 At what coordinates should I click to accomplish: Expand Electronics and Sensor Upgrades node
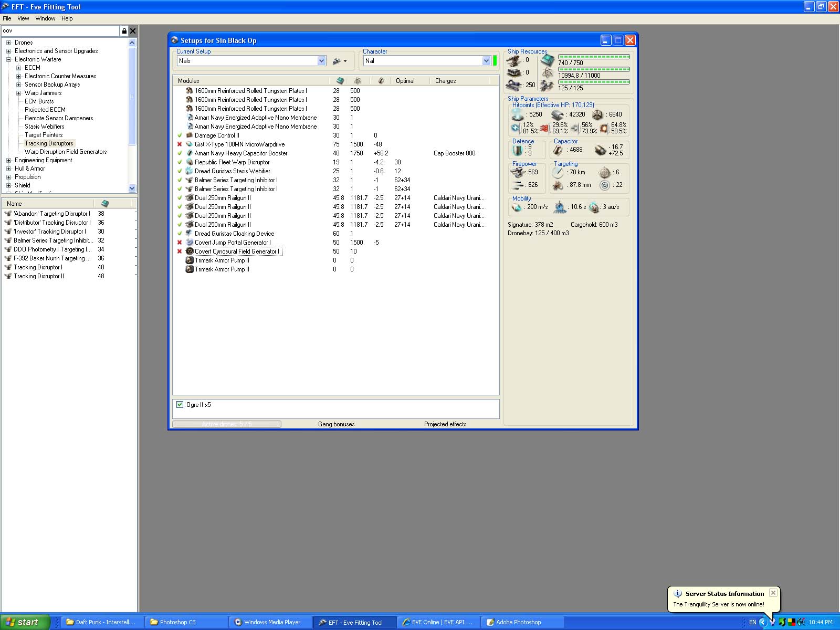[x=8, y=51]
